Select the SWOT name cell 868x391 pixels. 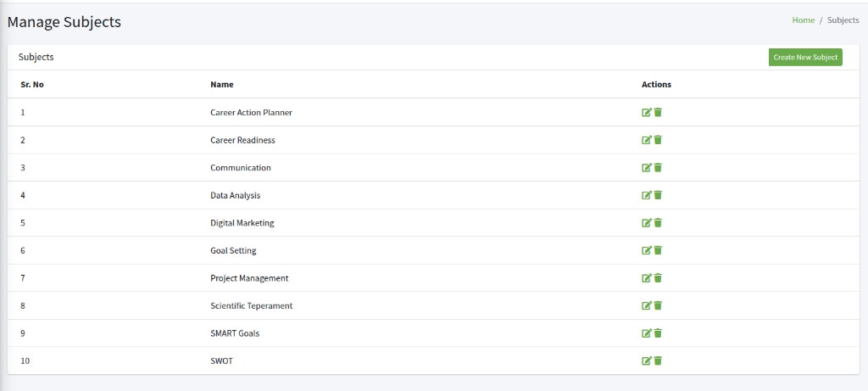point(221,361)
